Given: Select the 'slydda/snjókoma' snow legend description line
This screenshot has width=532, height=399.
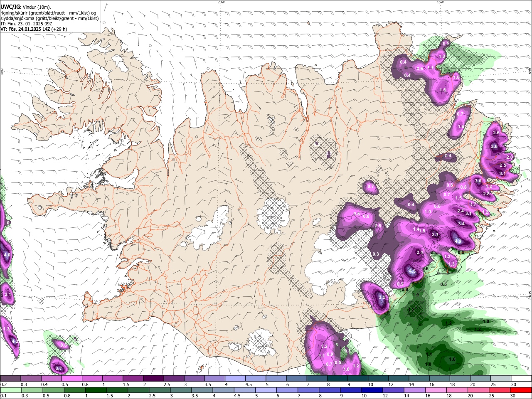Looking at the screenshot, I should click(x=49, y=18).
